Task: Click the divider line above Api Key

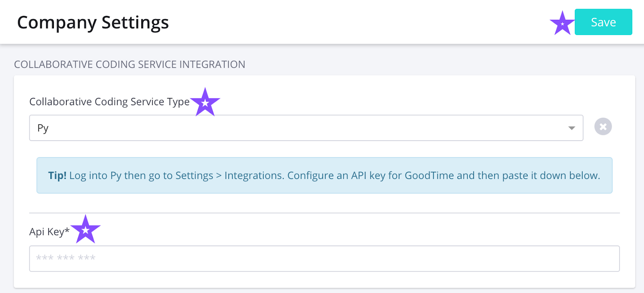Action: click(324, 213)
